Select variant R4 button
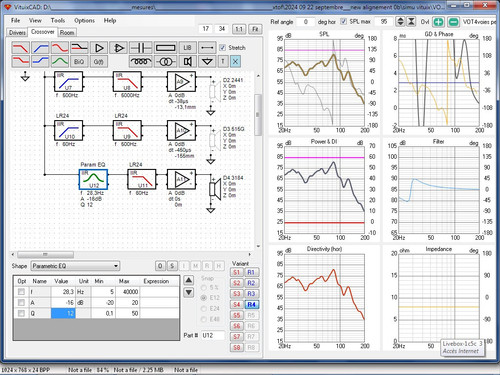 click(251, 305)
